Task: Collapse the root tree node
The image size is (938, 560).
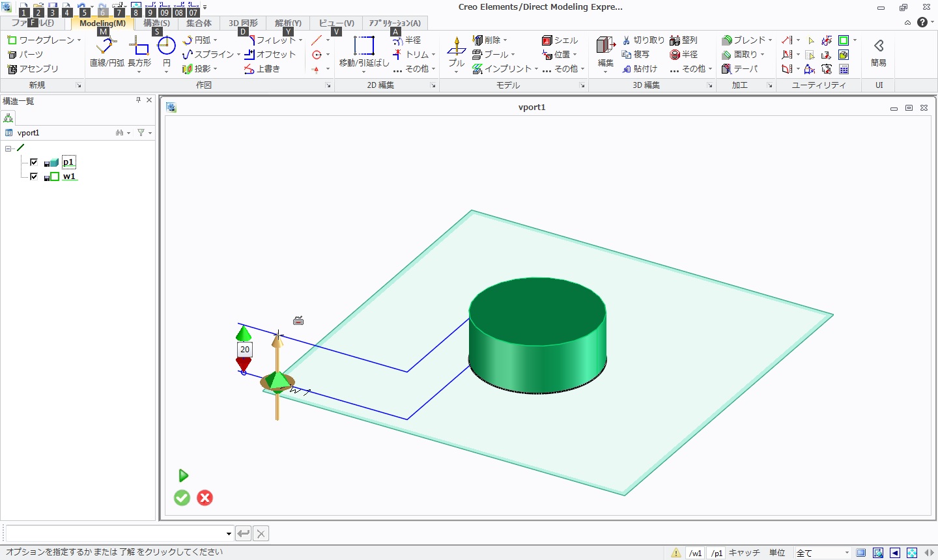Action: [8, 148]
